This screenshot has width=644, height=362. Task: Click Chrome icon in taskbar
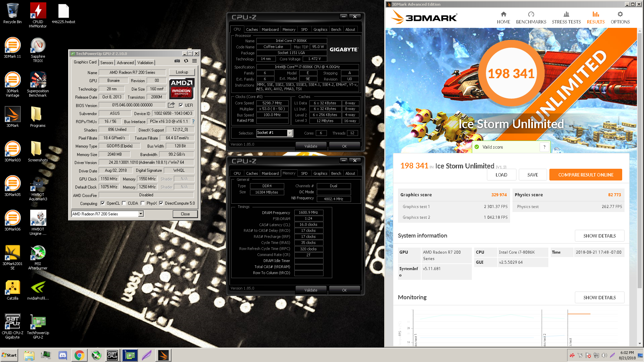(79, 355)
